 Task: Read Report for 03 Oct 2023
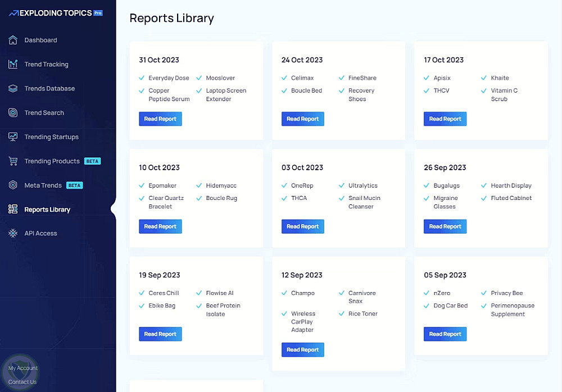click(303, 226)
